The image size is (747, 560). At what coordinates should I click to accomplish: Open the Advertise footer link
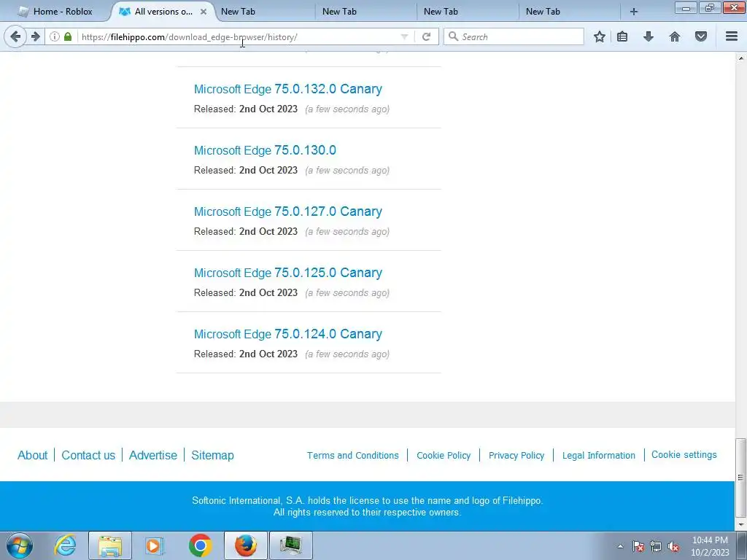(153, 455)
